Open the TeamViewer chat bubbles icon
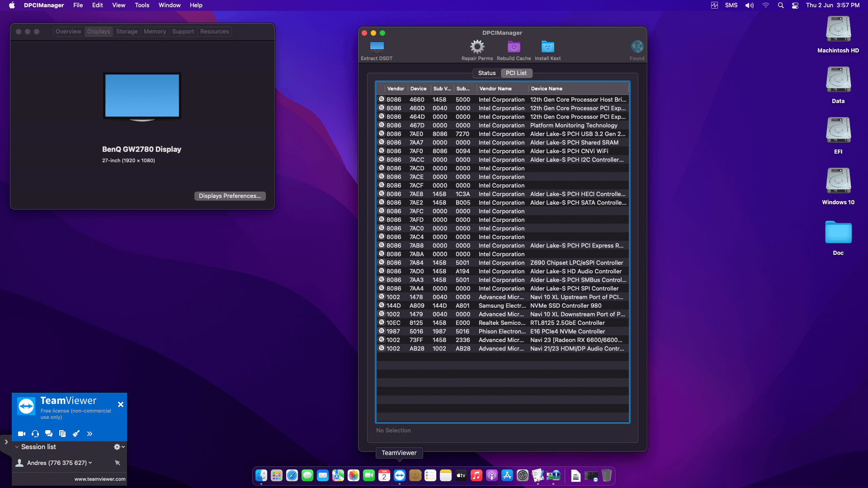The width and height of the screenshot is (868, 488). (49, 434)
